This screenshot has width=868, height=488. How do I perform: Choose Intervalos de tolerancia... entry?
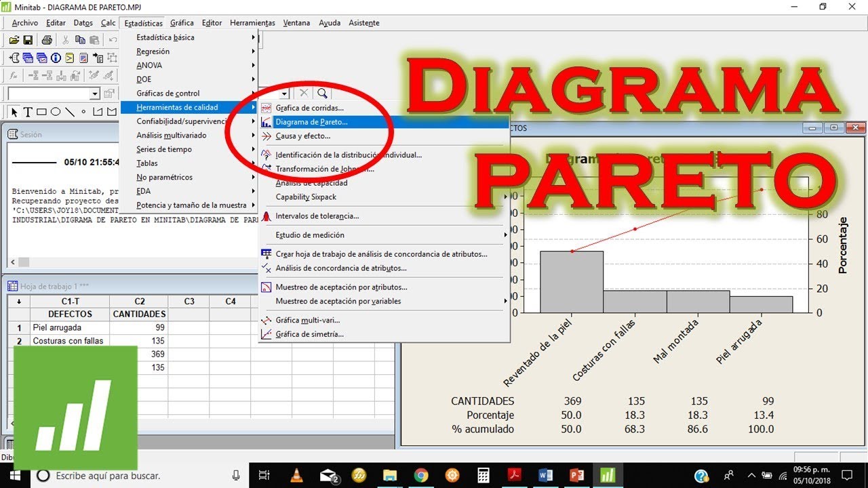pos(384,216)
